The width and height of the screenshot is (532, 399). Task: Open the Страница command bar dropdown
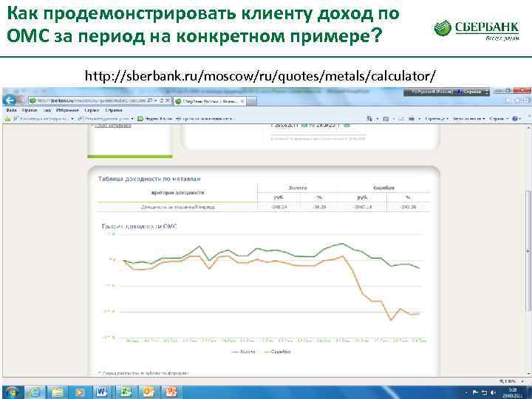pos(437,119)
